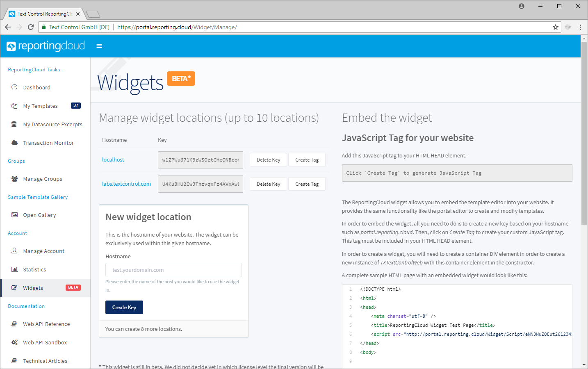Open Chrome's three-dot menu
The height and width of the screenshot is (369, 588).
click(x=580, y=27)
